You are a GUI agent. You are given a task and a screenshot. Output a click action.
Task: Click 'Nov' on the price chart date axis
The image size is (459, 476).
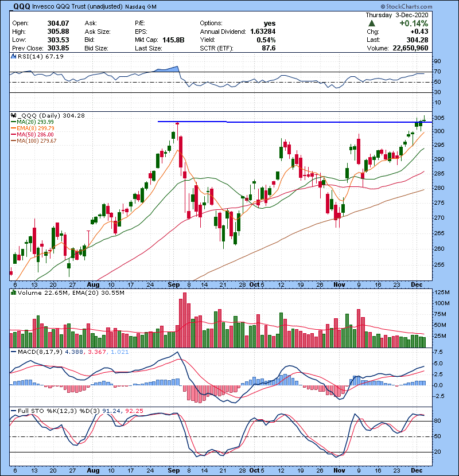coord(339,284)
